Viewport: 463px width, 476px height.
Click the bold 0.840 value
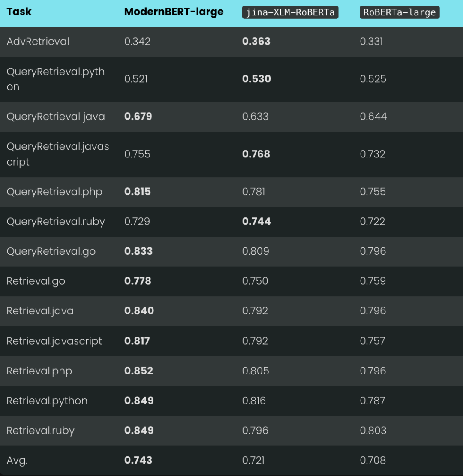139,311
